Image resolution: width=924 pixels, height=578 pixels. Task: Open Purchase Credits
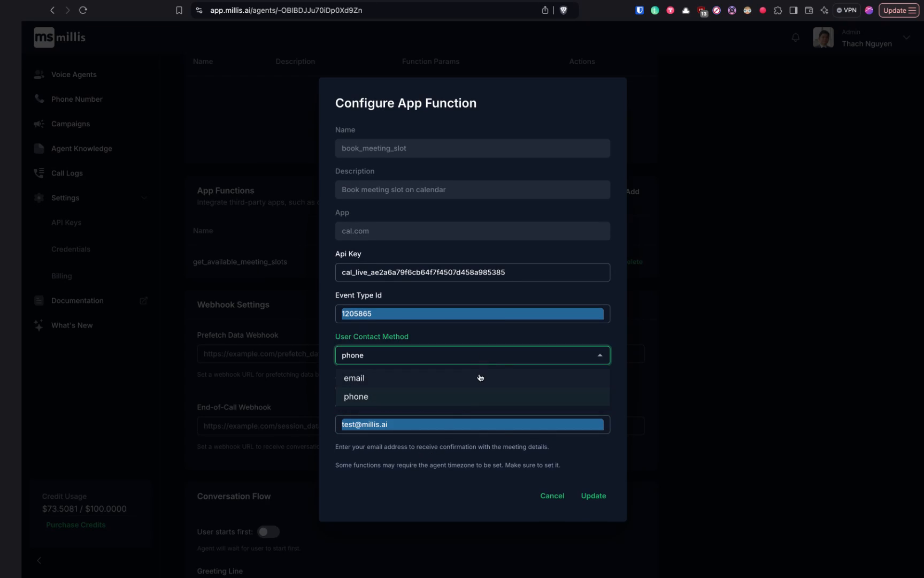(75, 524)
